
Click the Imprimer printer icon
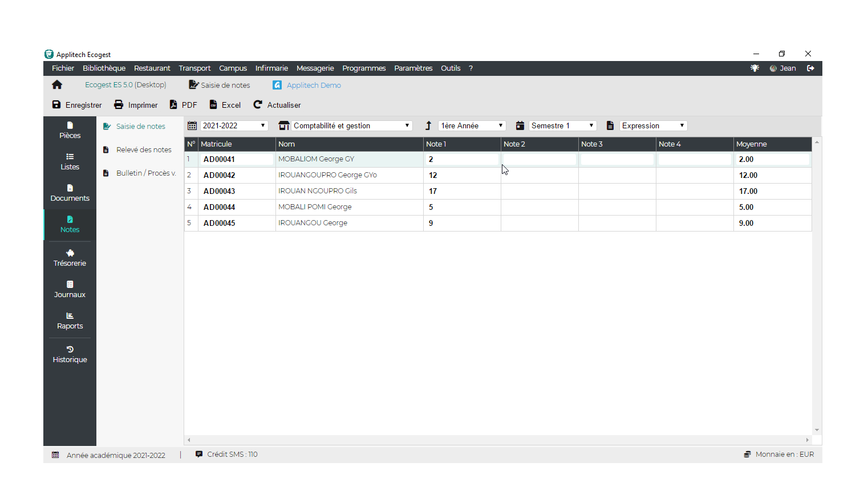tap(119, 105)
